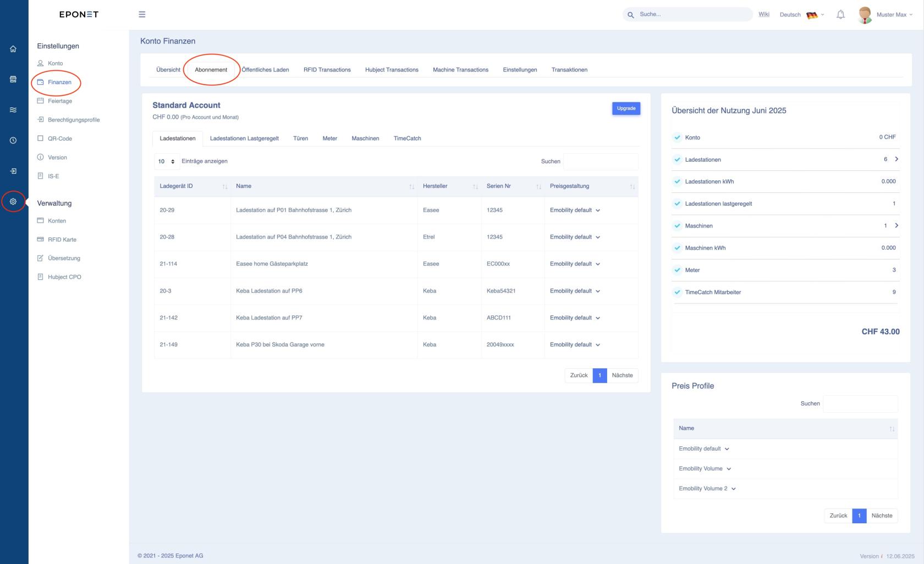Click the user avatar picture
Screen dimensions: 924x564
pyautogui.click(x=865, y=15)
